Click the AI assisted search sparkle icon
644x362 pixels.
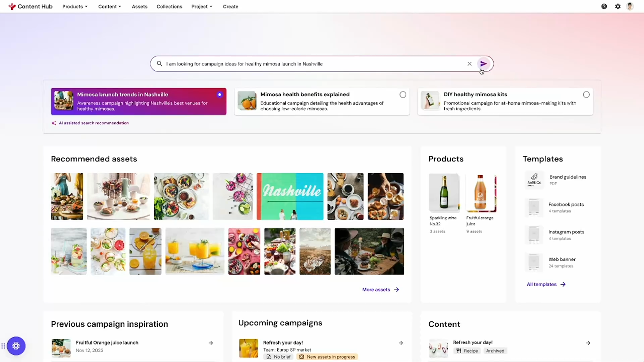pyautogui.click(x=54, y=123)
